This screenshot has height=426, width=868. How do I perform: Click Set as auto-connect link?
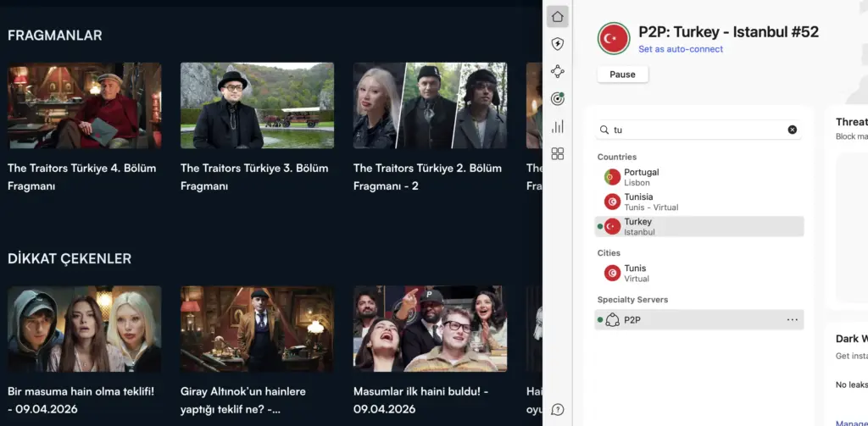pyautogui.click(x=681, y=49)
